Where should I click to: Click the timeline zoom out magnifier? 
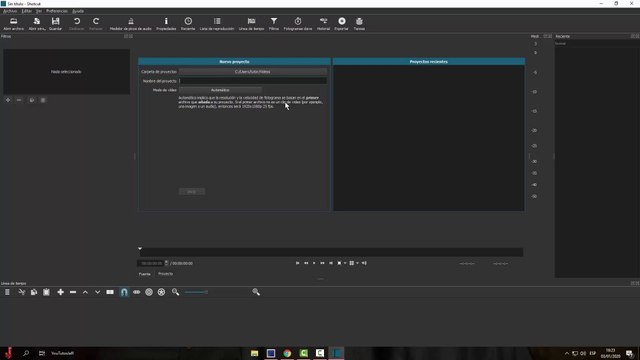point(176,292)
